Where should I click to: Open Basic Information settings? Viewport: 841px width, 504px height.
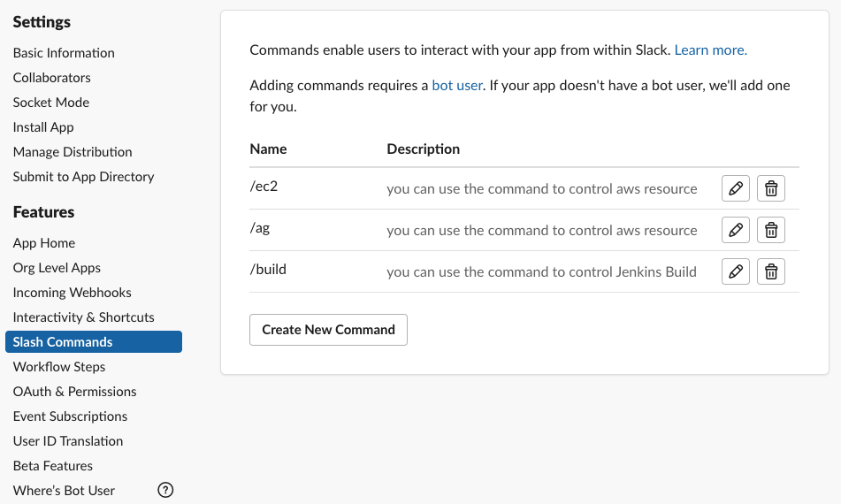pos(64,53)
